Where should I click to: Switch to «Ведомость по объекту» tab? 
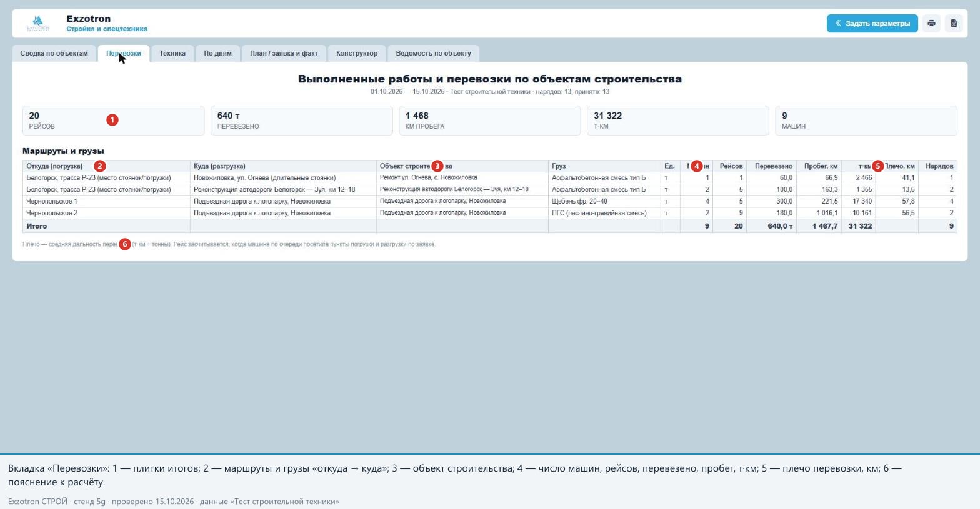point(434,54)
